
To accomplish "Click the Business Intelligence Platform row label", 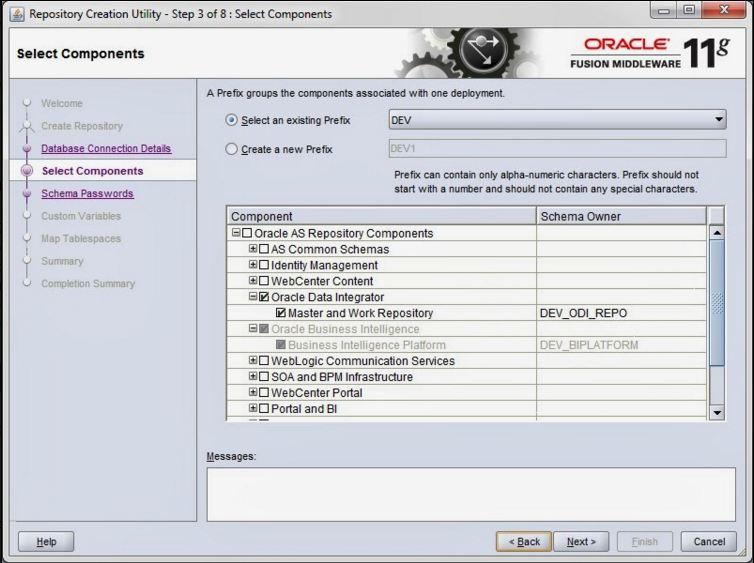I will point(366,345).
